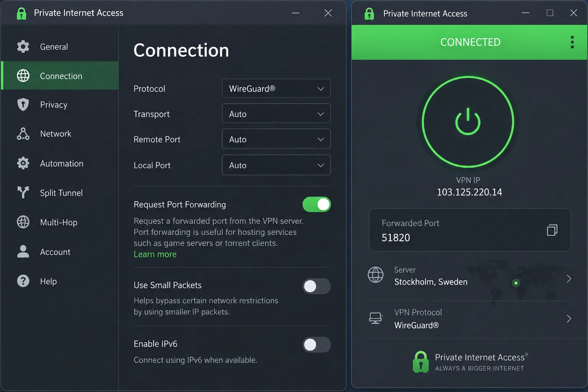
Task: Turn on Enable IPv6 toggle
Action: coord(317,345)
